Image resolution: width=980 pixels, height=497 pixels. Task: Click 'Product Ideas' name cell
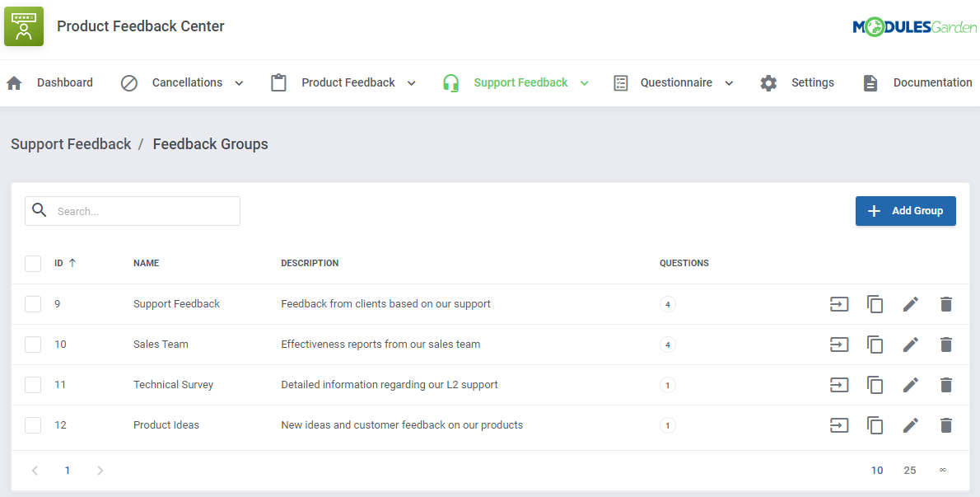pyautogui.click(x=166, y=425)
